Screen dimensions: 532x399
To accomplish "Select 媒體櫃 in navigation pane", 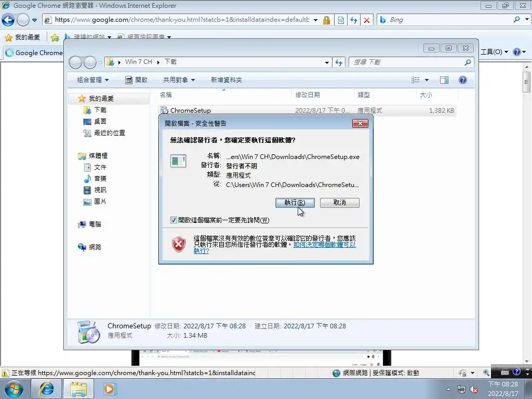I will pos(98,156).
